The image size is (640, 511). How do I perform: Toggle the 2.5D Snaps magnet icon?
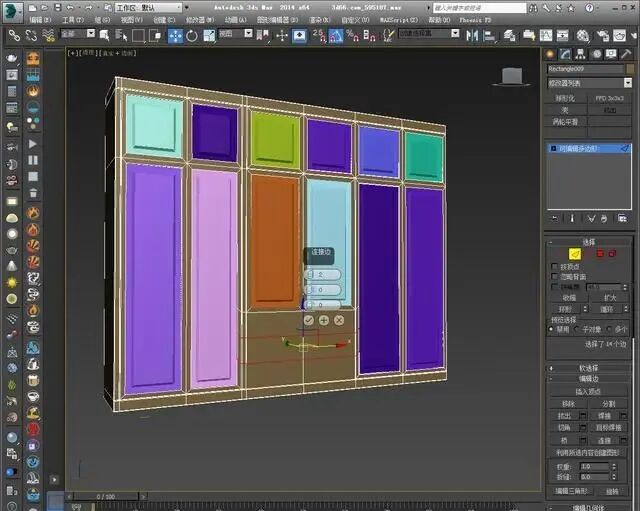tap(319, 36)
